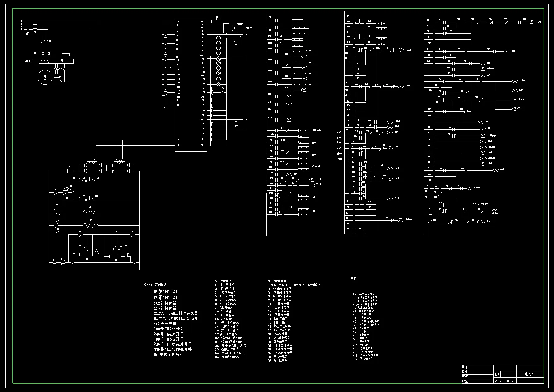The height and width of the screenshot is (392, 554).
Task: Select relay legend line 'M101: 1楼层楼继电器'
Action: point(363,294)
